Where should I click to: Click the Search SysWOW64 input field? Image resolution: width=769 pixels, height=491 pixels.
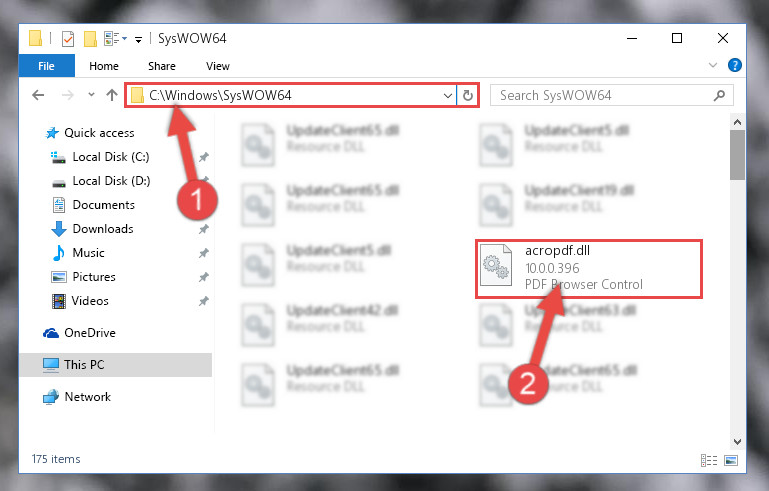point(603,95)
